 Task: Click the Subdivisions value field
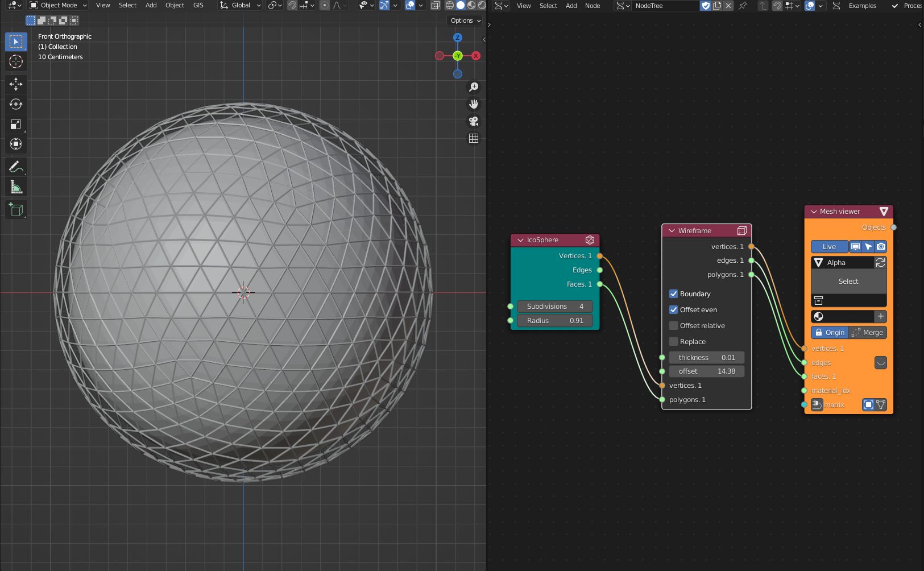tap(555, 307)
